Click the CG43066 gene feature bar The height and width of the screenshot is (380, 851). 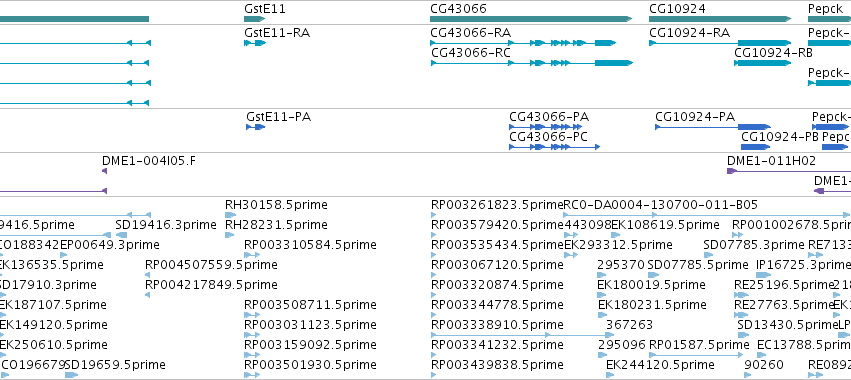coord(531,19)
